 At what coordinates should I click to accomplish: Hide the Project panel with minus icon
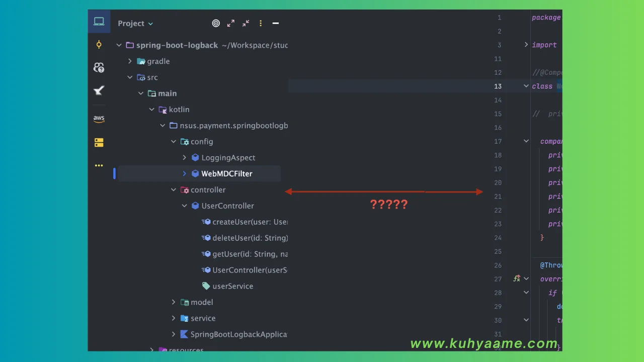click(276, 23)
